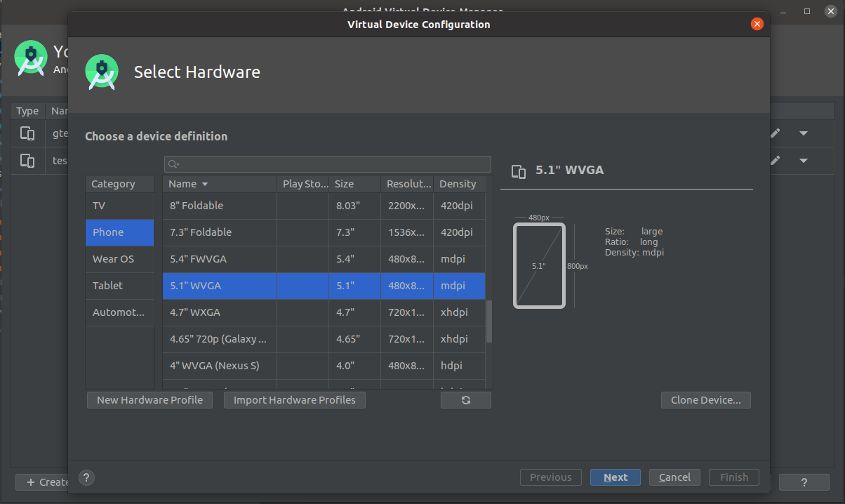Viewport: 845px width, 504px height.
Task: Click the 1536x resolution cell
Action: pyautogui.click(x=407, y=232)
